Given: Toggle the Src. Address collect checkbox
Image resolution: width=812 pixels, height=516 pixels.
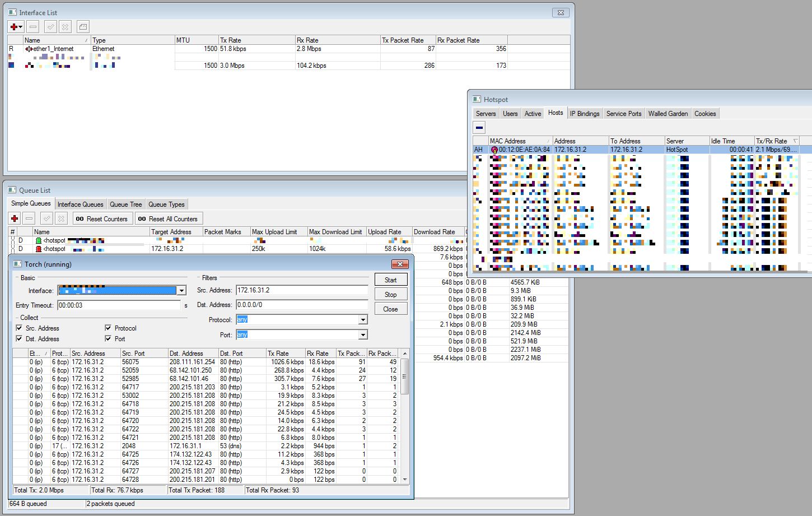Looking at the screenshot, I should pyautogui.click(x=20, y=328).
